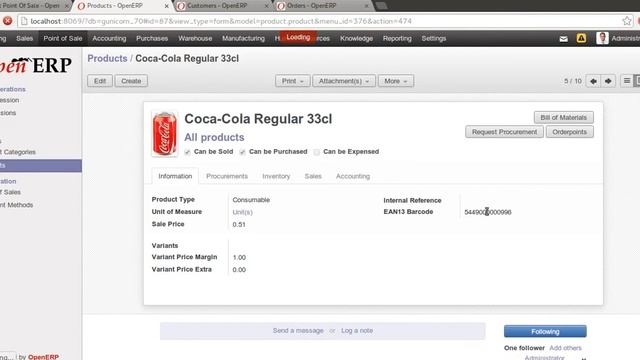Image resolution: width=640 pixels, height=360 pixels.
Task: Open the More dropdown
Action: click(x=396, y=81)
